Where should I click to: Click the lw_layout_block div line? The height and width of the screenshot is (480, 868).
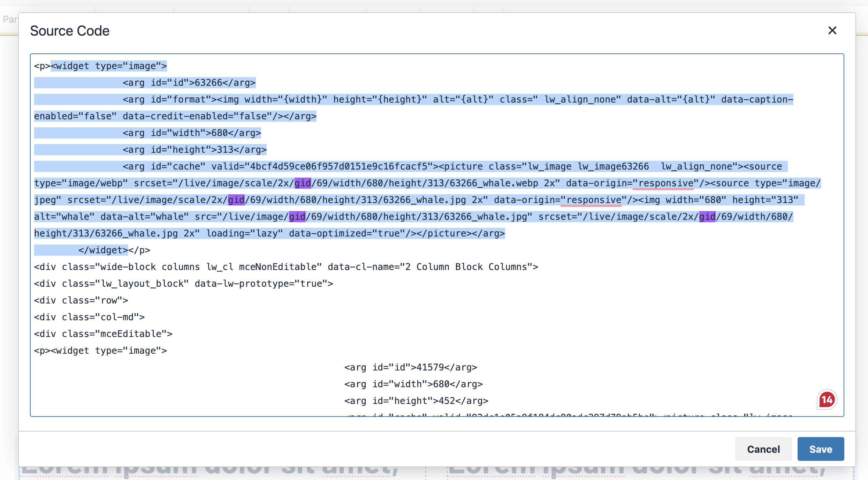point(183,284)
